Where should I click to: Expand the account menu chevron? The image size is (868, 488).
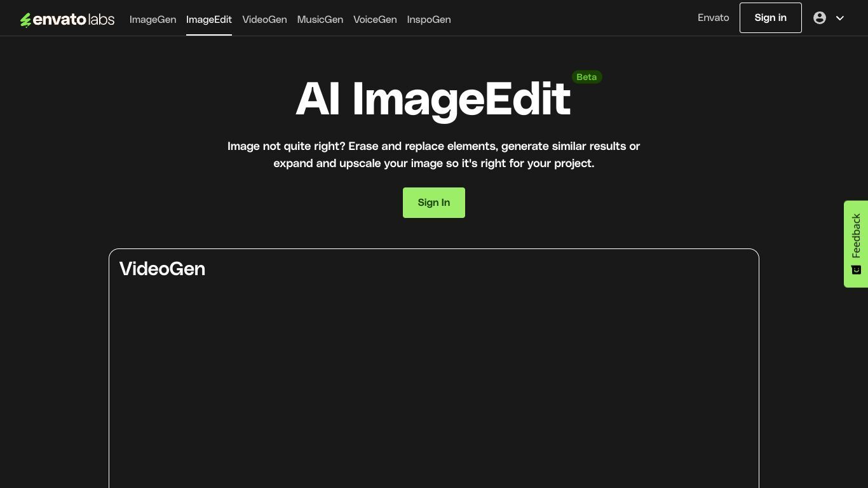coord(839,18)
